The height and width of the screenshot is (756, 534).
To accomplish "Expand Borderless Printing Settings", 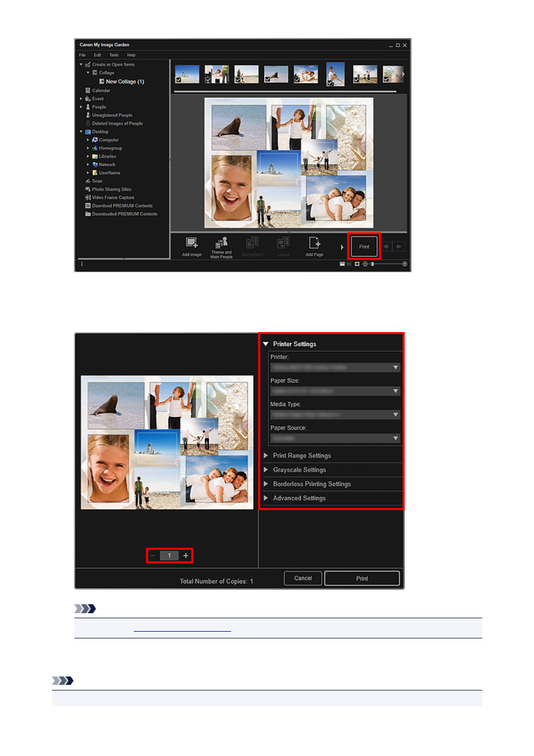I will pyautogui.click(x=266, y=484).
